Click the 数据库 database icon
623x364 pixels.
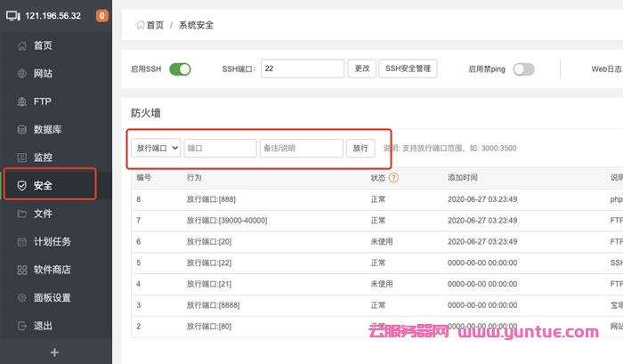[21, 130]
